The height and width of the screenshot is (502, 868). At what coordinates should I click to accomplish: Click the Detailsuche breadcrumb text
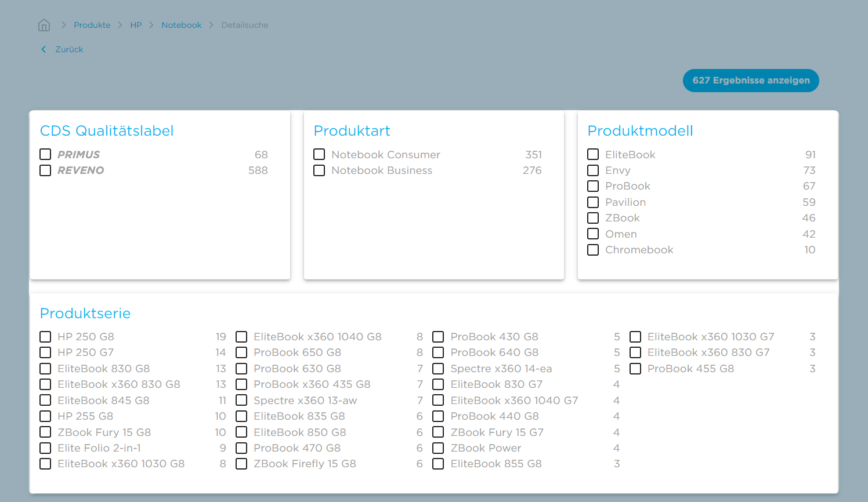tap(244, 25)
